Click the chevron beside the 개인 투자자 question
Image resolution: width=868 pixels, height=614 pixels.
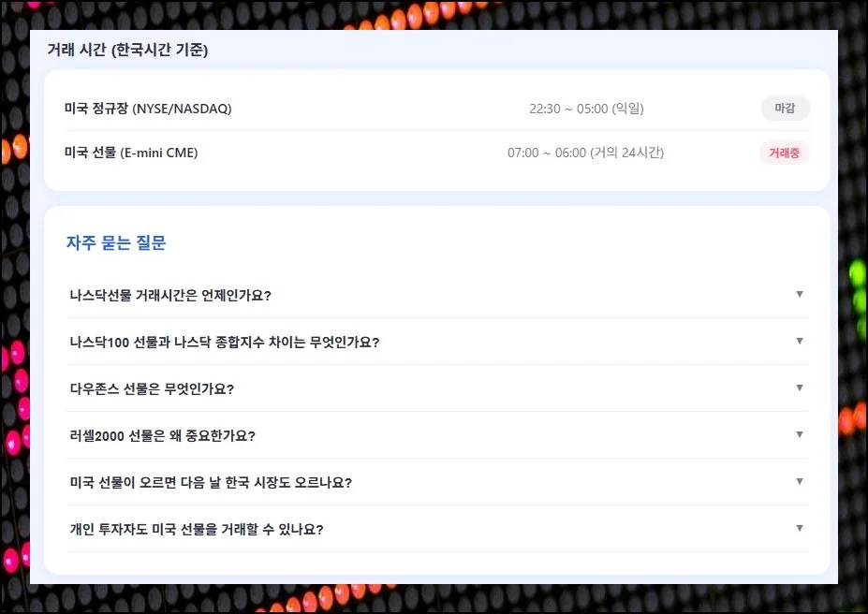pos(800,527)
